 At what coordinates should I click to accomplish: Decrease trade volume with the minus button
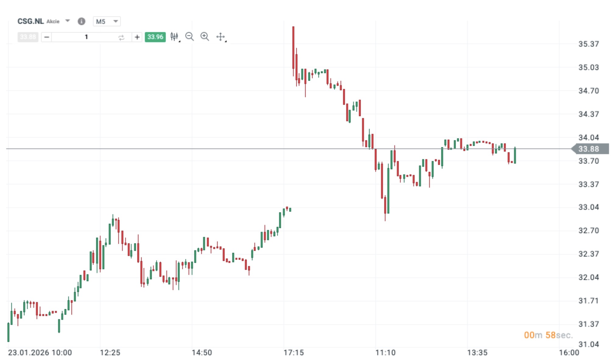47,37
